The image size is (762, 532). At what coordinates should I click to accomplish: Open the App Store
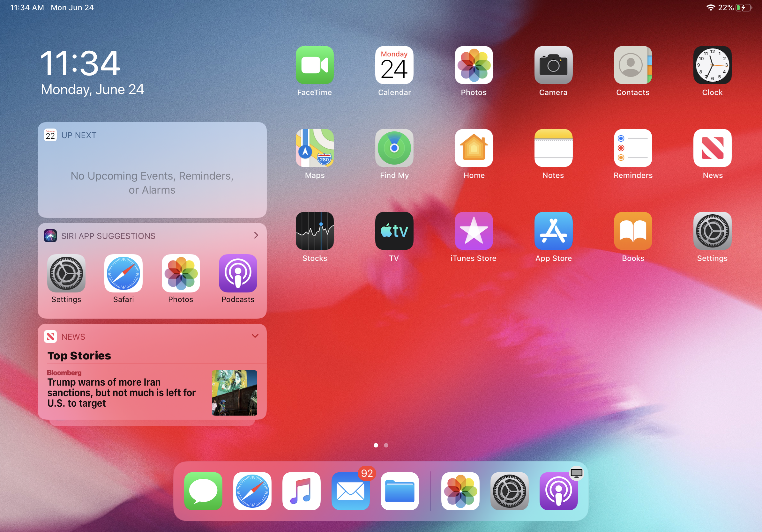(x=553, y=231)
